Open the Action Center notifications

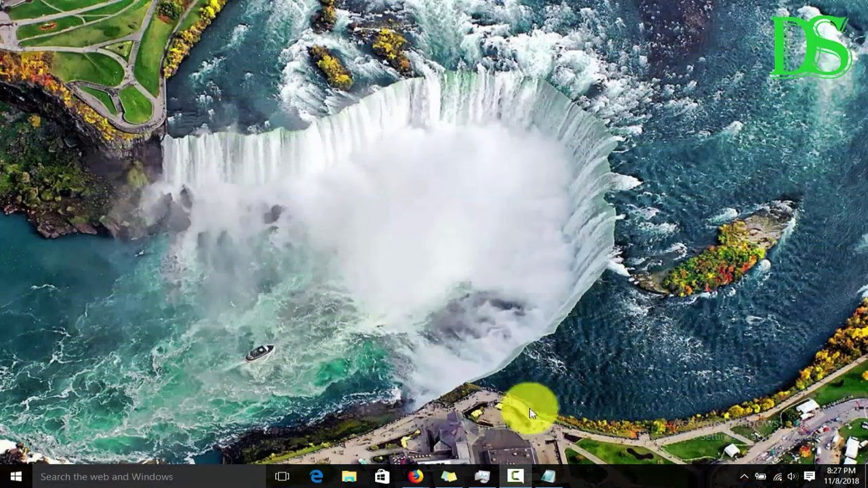(809, 476)
